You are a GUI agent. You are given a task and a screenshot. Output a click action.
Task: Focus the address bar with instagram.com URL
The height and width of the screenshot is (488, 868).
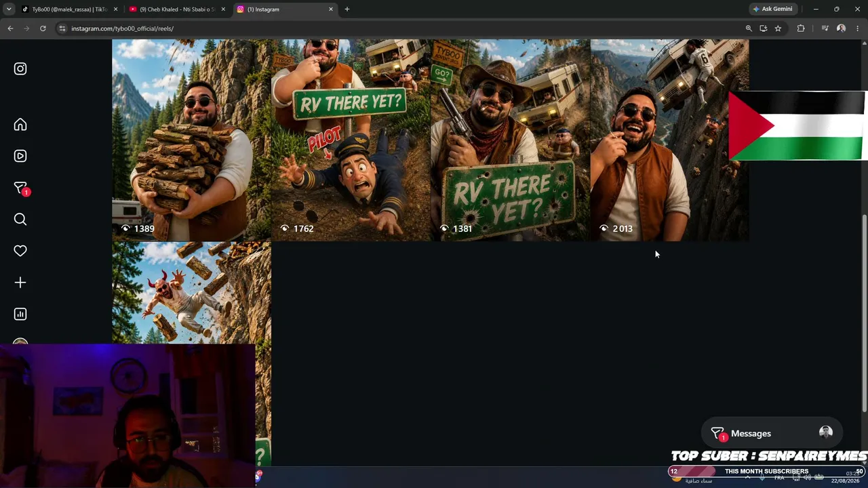tap(400, 28)
